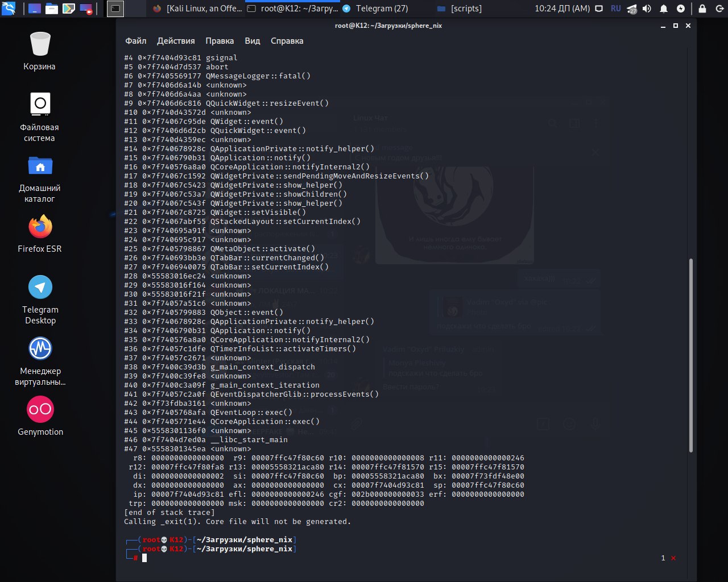The image size is (728, 582).
Task: Click the screen recorder panel launcher
Action: tap(86, 9)
